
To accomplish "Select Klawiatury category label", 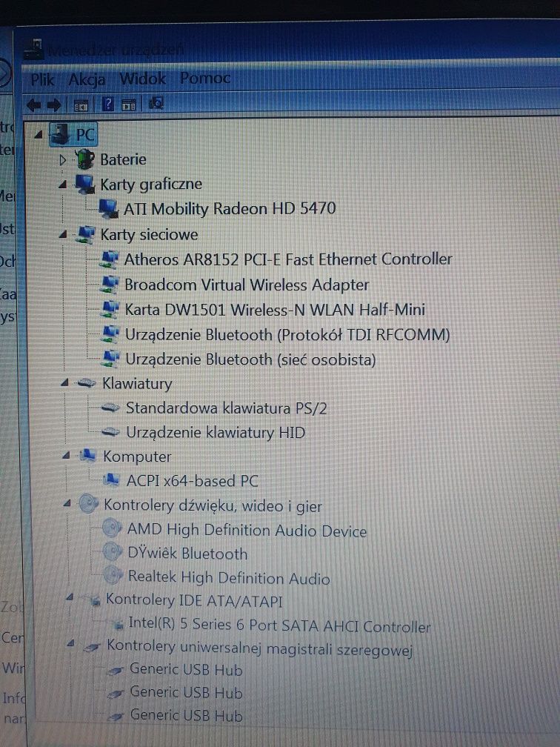I will [x=137, y=384].
